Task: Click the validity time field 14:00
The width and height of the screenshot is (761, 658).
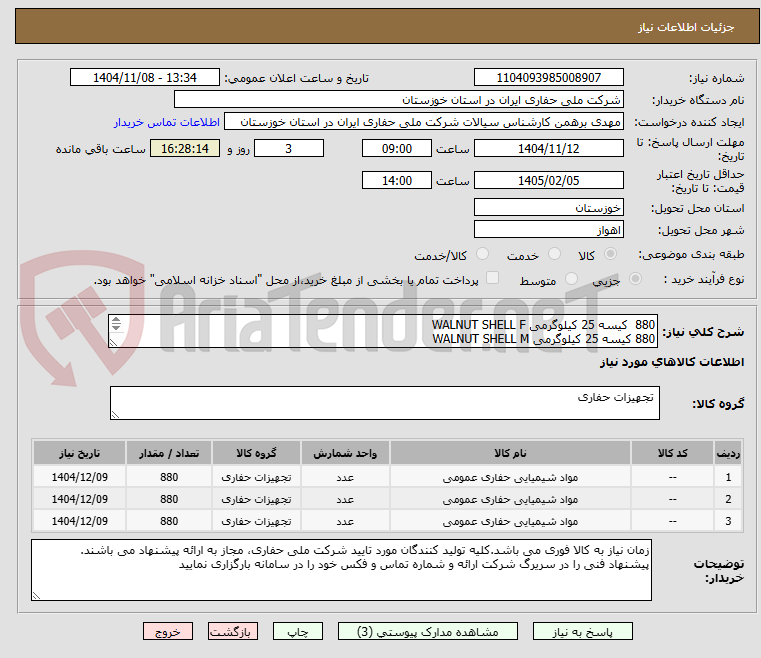Action: [x=397, y=181]
